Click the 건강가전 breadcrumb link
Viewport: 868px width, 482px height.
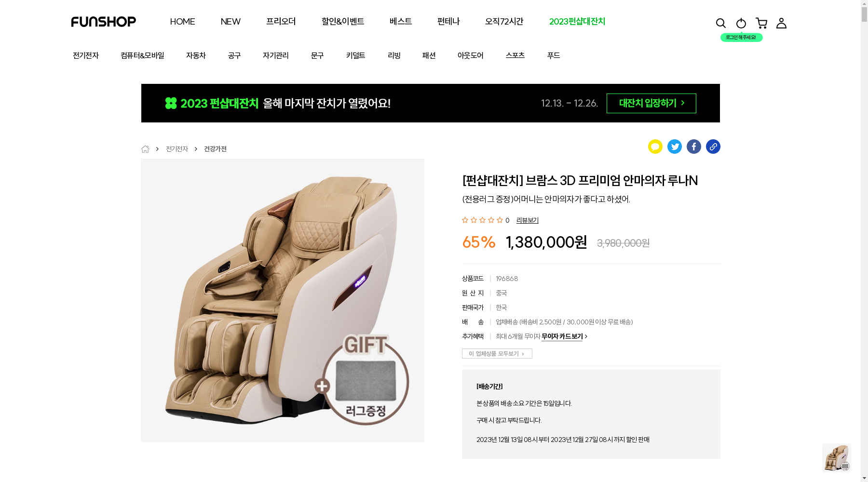pyautogui.click(x=215, y=149)
